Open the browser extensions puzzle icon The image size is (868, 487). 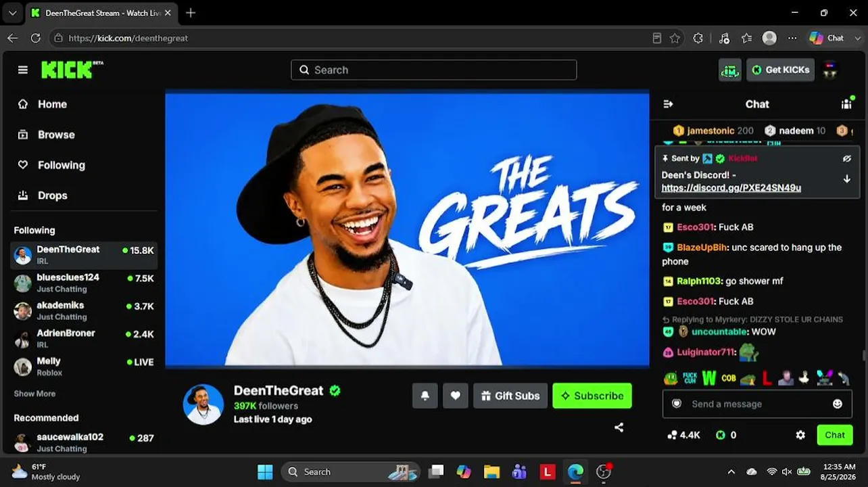698,38
